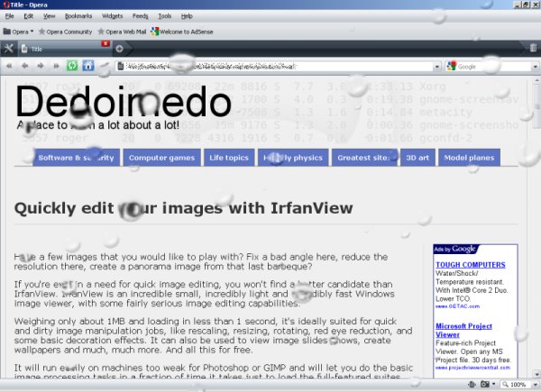This screenshot has width=541, height=392.
Task: Expand the search engine dropdown
Action: pyautogui.click(x=536, y=67)
